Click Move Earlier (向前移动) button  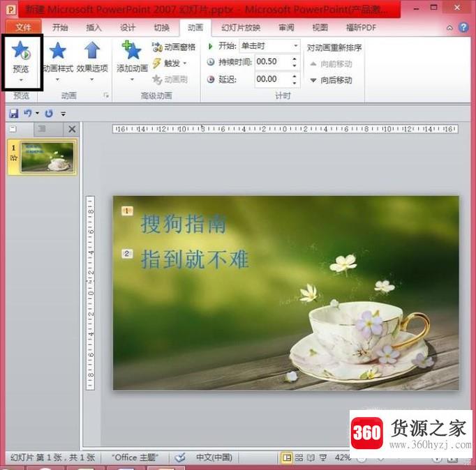[x=332, y=64]
